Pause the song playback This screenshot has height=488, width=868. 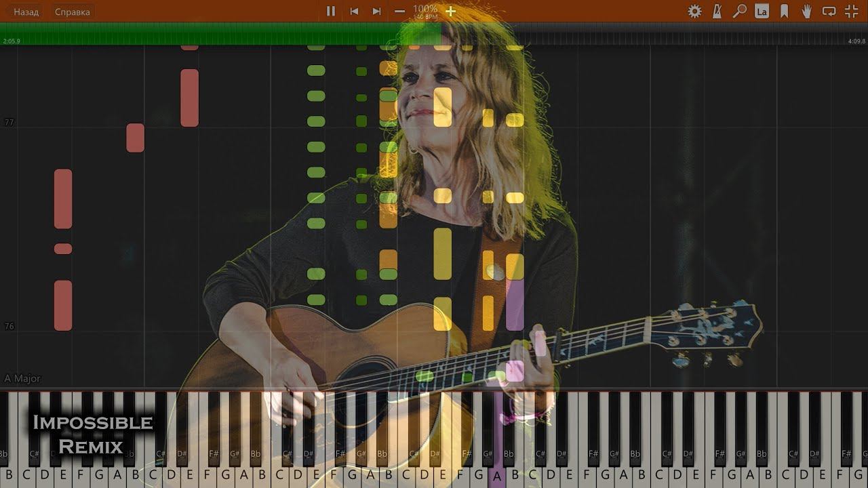(x=331, y=11)
